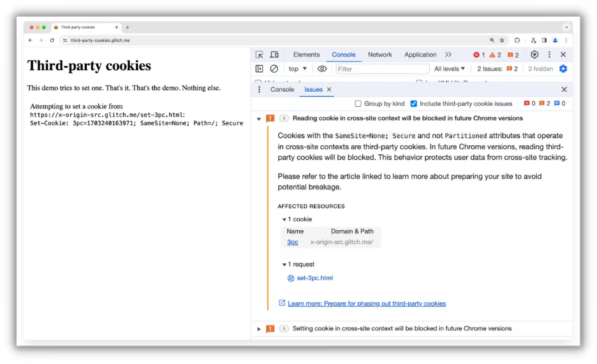Click the zoom magnifier icon in address bar

coord(492,40)
